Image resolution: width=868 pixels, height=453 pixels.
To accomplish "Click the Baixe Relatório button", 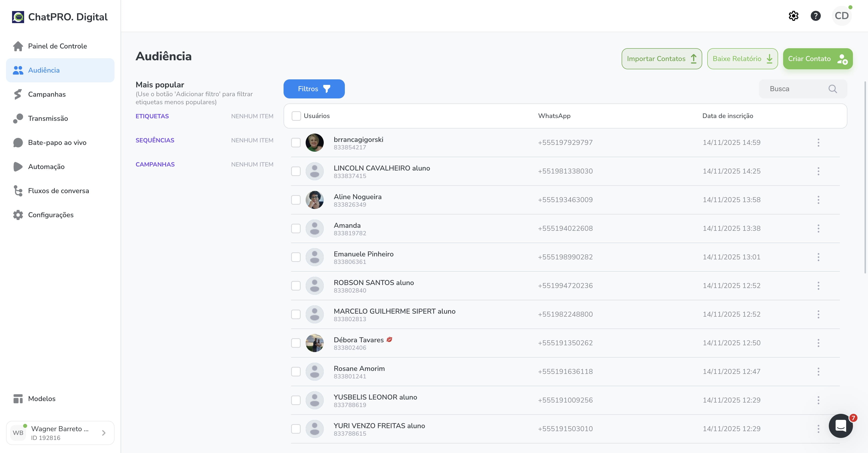I will click(743, 59).
